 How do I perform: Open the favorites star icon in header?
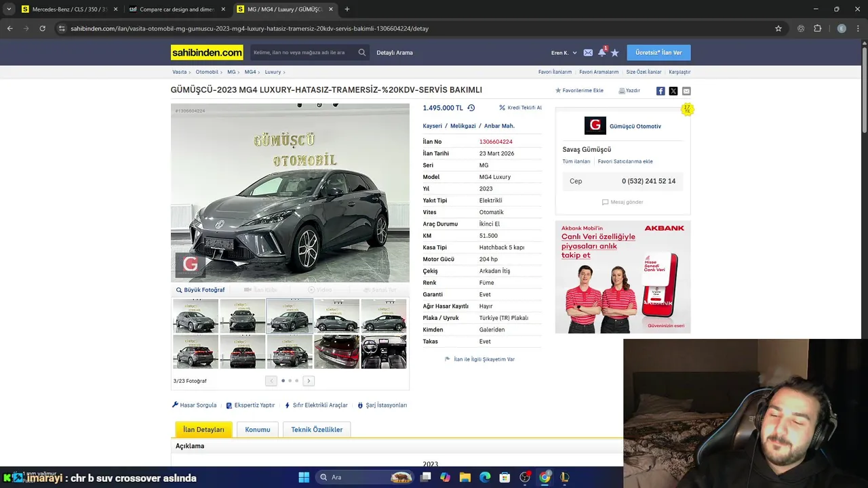click(614, 53)
